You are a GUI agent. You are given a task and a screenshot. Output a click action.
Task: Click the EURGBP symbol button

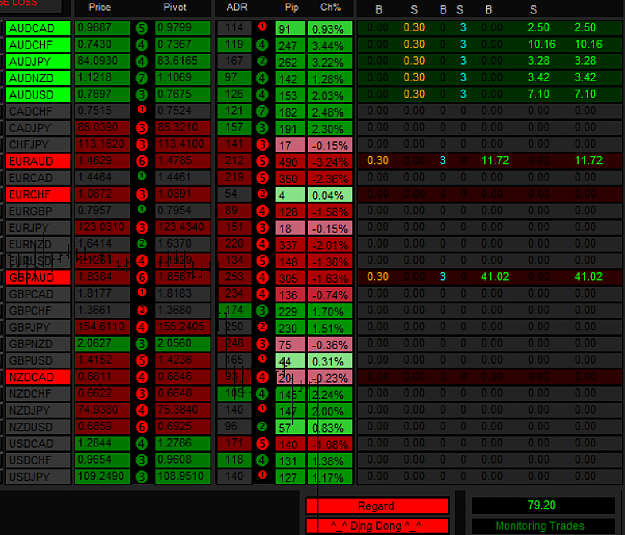[38, 211]
